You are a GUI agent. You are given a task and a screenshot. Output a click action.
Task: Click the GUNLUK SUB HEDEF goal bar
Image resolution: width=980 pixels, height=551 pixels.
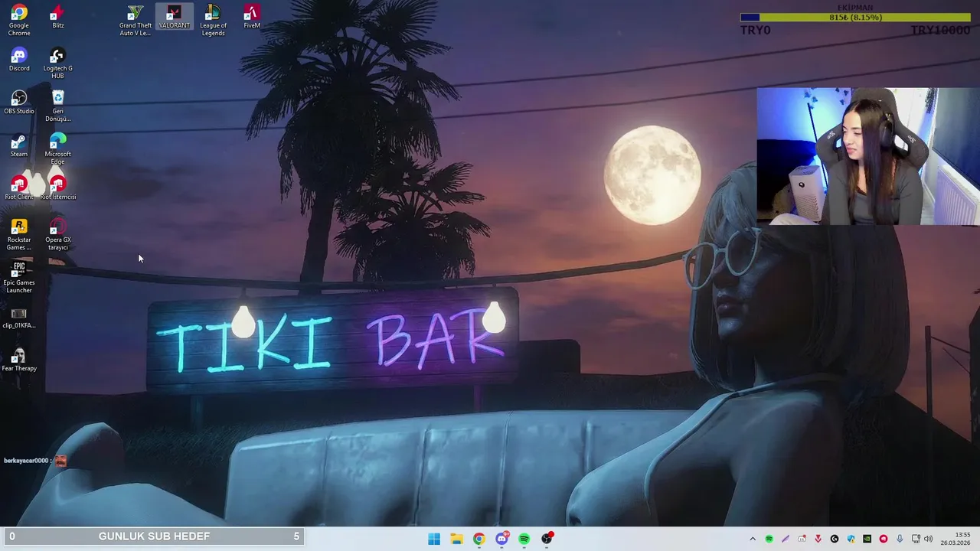(154, 536)
